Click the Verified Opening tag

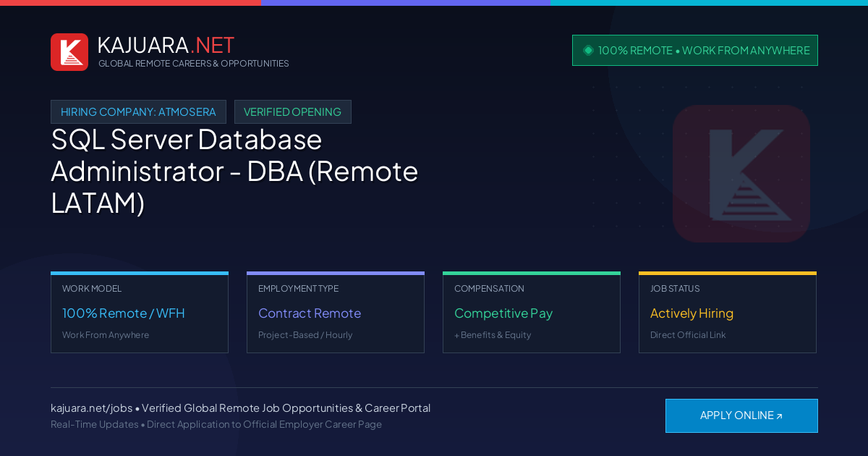pyautogui.click(x=293, y=112)
